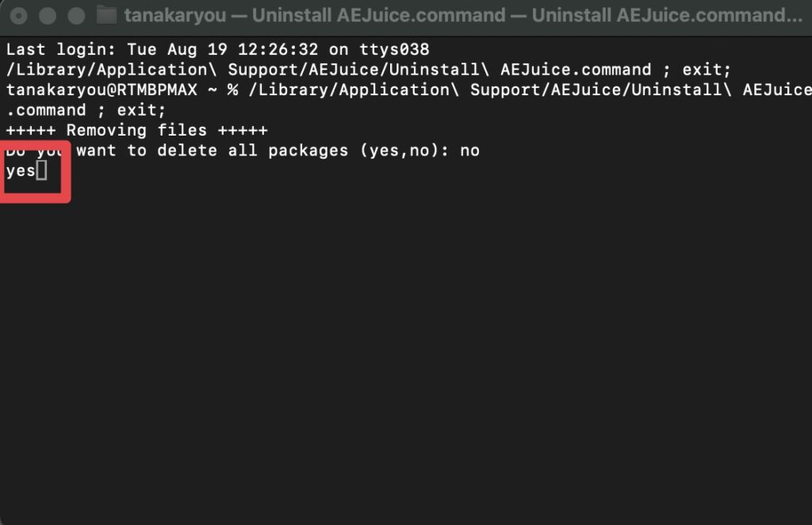The image size is (812, 525).
Task: Click the folder proxy icon in title bar
Action: click(x=107, y=15)
